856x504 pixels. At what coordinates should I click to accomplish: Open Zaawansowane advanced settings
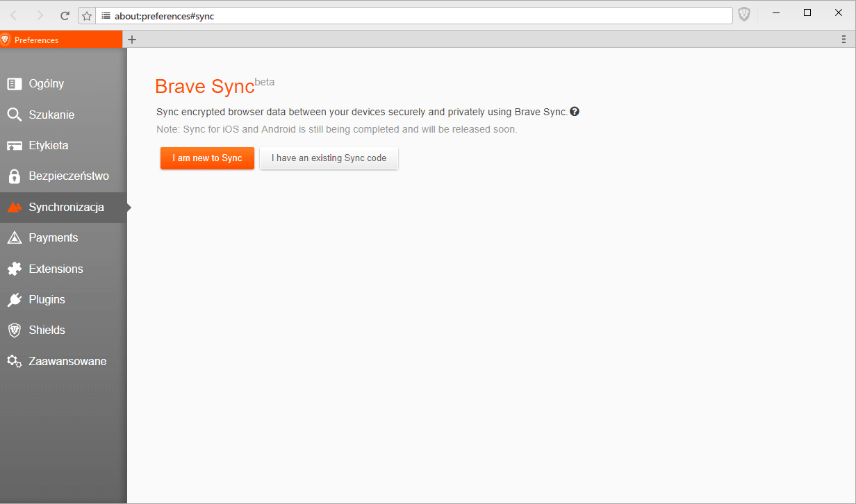63,361
